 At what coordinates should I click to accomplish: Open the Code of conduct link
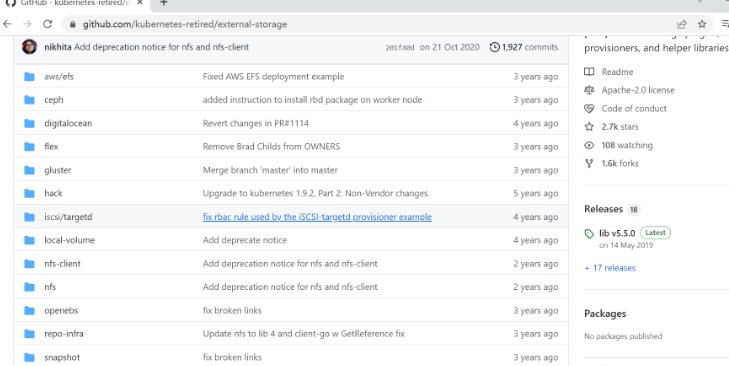click(634, 108)
